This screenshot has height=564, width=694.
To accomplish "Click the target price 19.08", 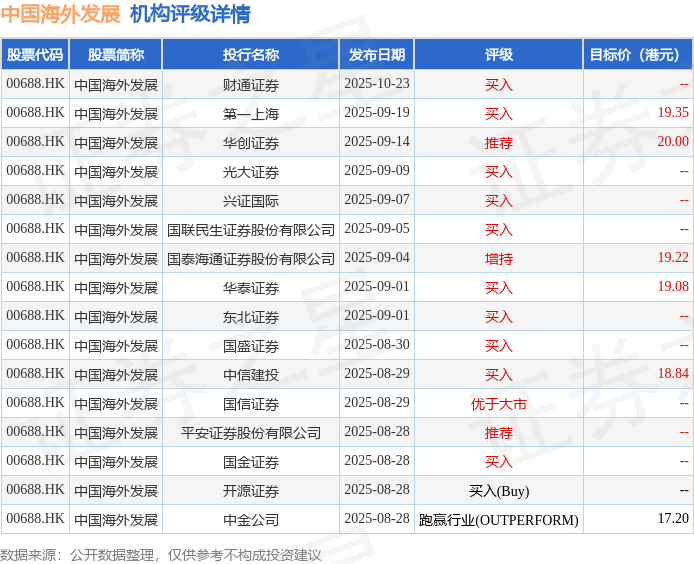I will click(673, 286).
